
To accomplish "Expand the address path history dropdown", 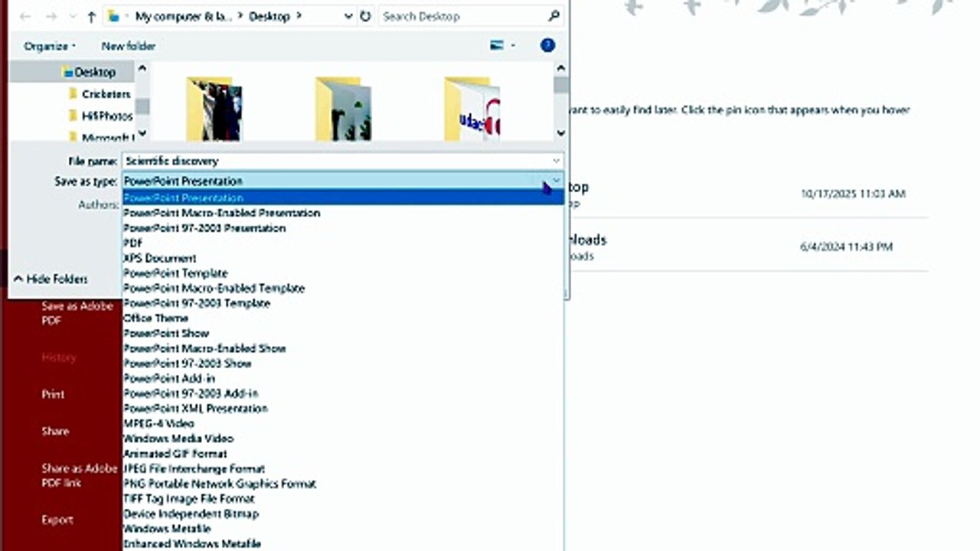I will coord(348,16).
